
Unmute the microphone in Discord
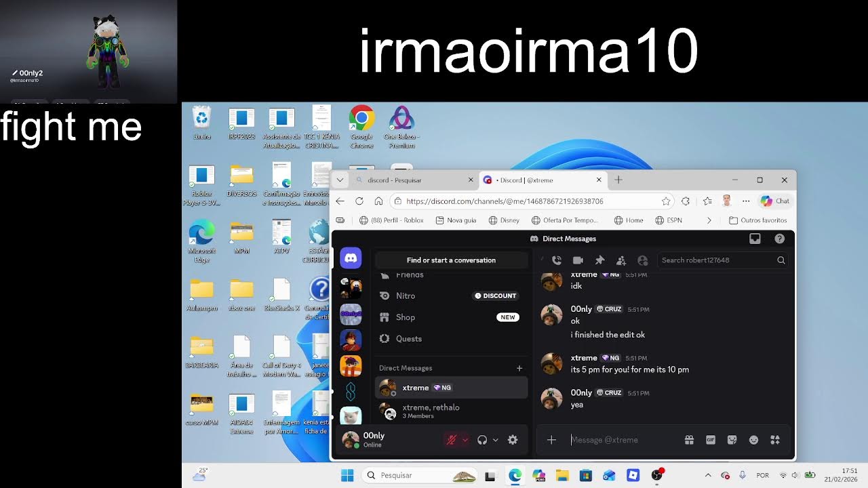451,440
